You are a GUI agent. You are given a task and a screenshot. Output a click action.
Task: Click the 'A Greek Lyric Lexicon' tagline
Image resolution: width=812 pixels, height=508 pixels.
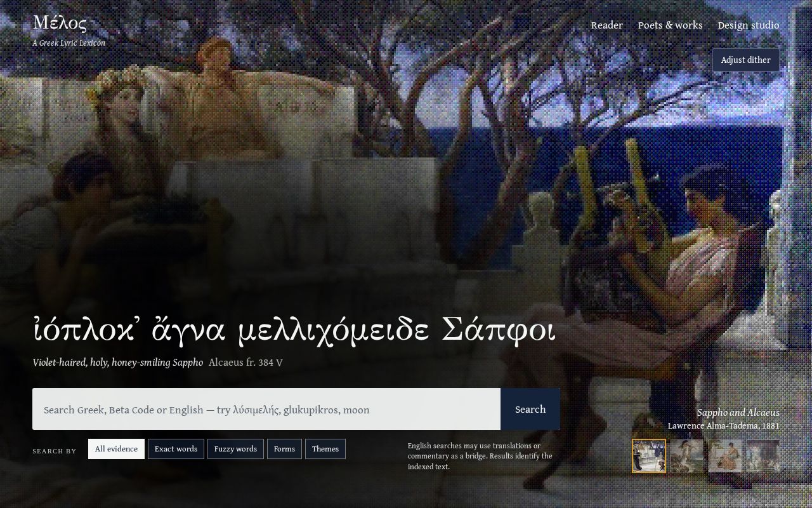click(x=69, y=43)
